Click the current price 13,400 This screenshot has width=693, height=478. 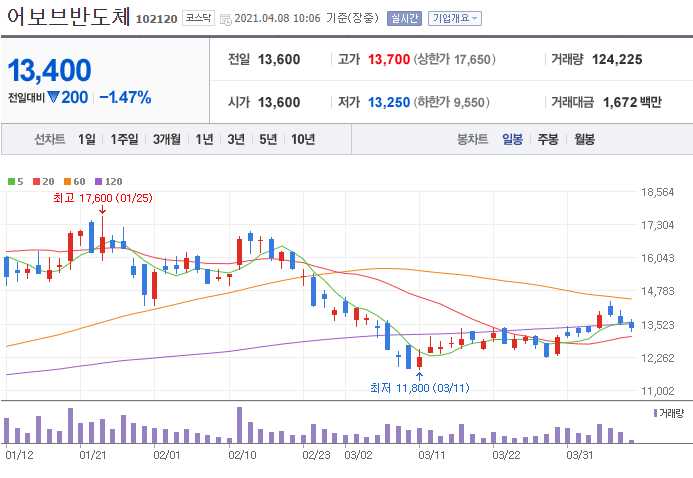tap(50, 70)
